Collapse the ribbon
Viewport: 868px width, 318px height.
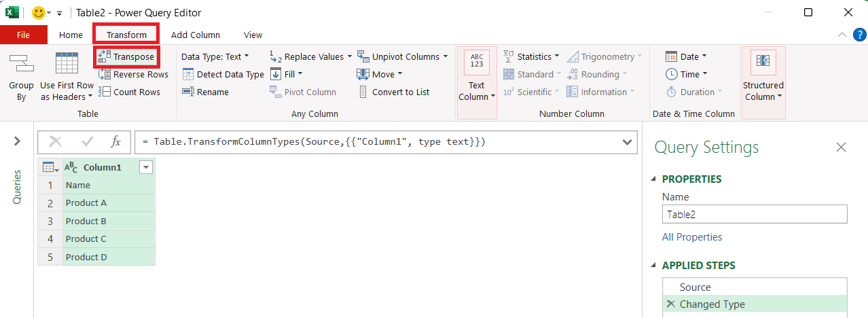pyautogui.click(x=842, y=35)
